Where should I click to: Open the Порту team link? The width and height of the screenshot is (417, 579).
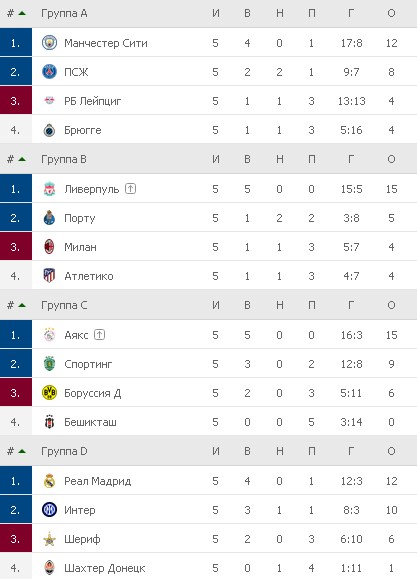click(79, 218)
